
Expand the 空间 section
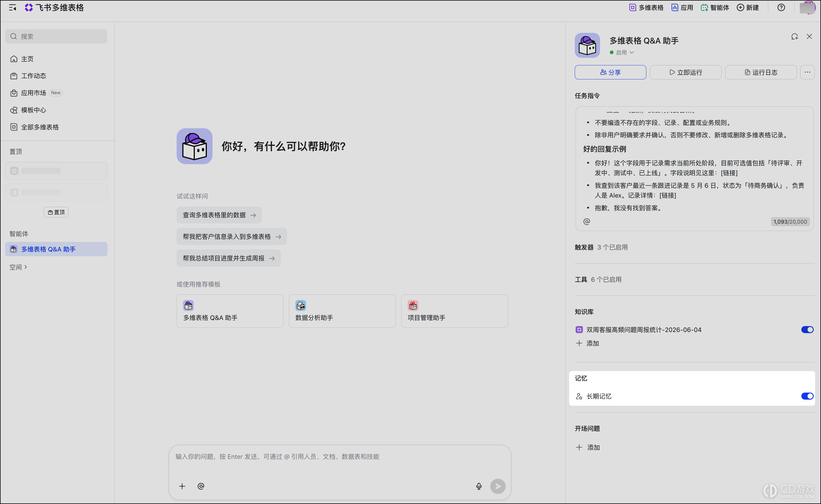pos(18,267)
